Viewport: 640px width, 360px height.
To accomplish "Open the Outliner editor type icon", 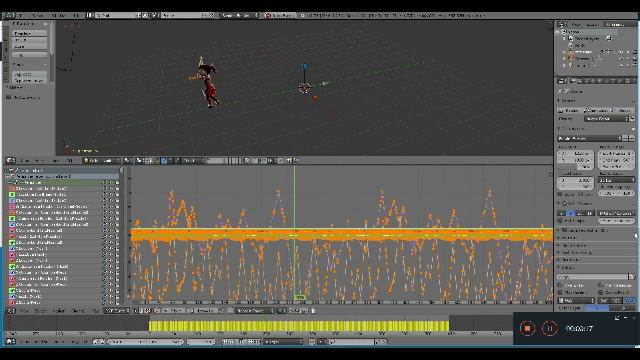I will 562,24.
